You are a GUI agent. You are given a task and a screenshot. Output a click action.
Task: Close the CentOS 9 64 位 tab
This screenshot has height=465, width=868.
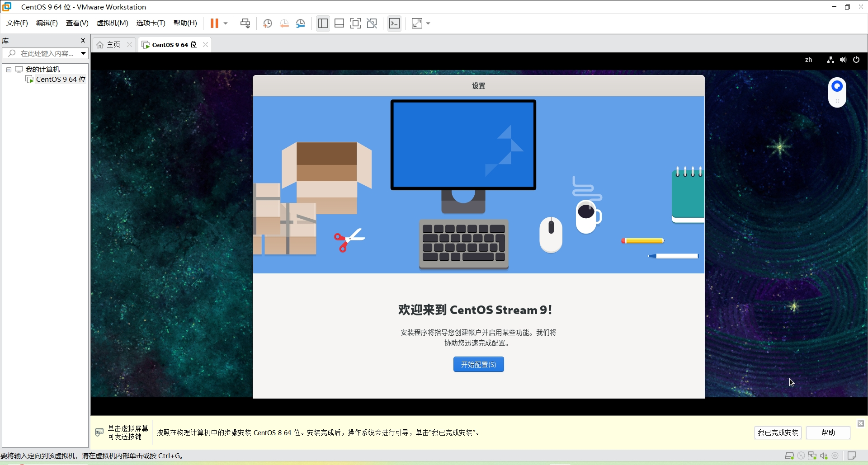[206, 44]
